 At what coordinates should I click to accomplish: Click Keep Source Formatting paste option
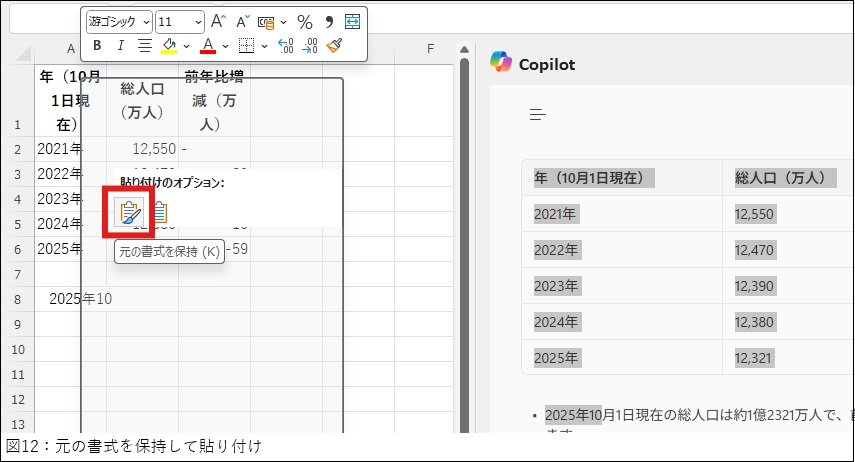tap(129, 212)
